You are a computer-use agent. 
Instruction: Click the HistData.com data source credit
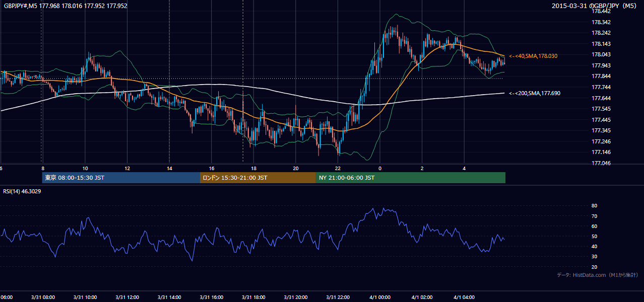tap(598, 275)
